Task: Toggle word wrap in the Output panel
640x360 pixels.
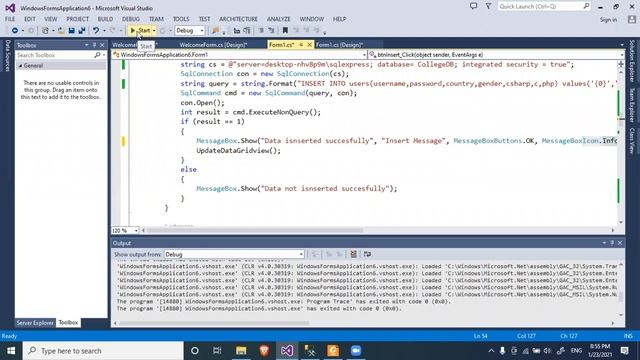Action: pyautogui.click(x=367, y=254)
